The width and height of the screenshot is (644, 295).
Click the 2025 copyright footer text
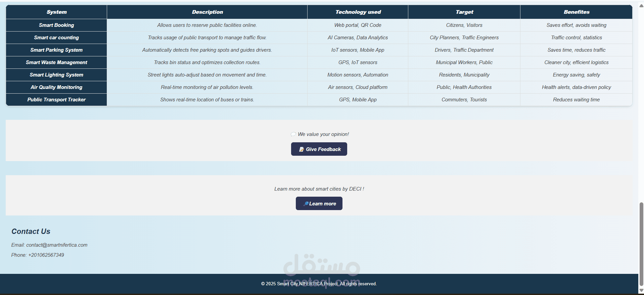319,284
